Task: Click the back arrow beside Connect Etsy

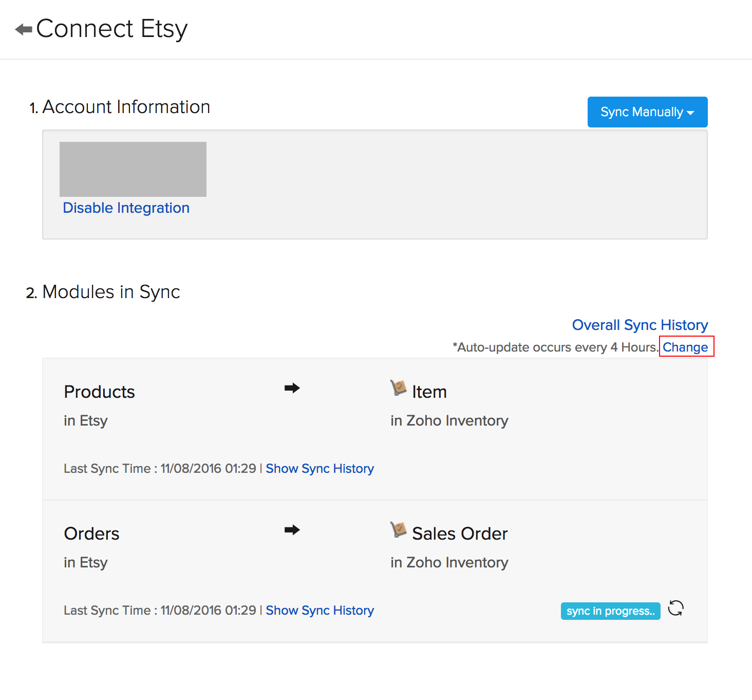Action: 24,29
